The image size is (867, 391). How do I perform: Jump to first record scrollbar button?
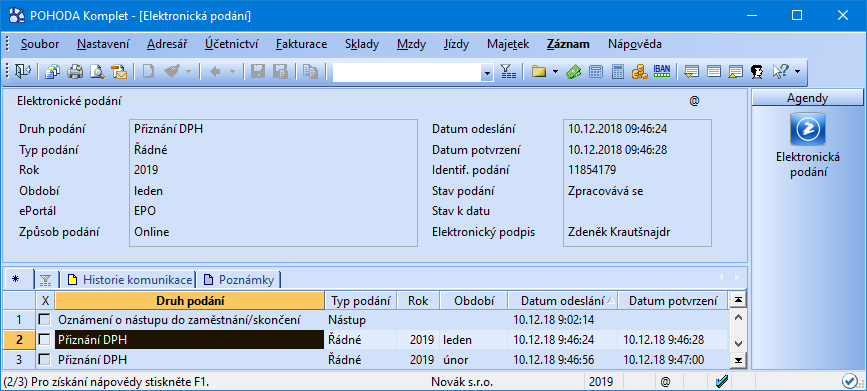point(737,300)
